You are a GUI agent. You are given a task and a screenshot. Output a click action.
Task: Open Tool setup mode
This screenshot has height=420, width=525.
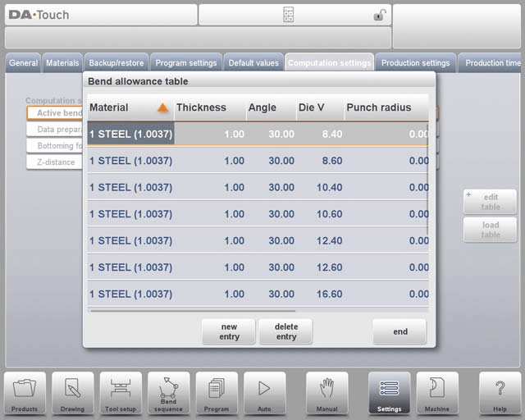tap(121, 393)
